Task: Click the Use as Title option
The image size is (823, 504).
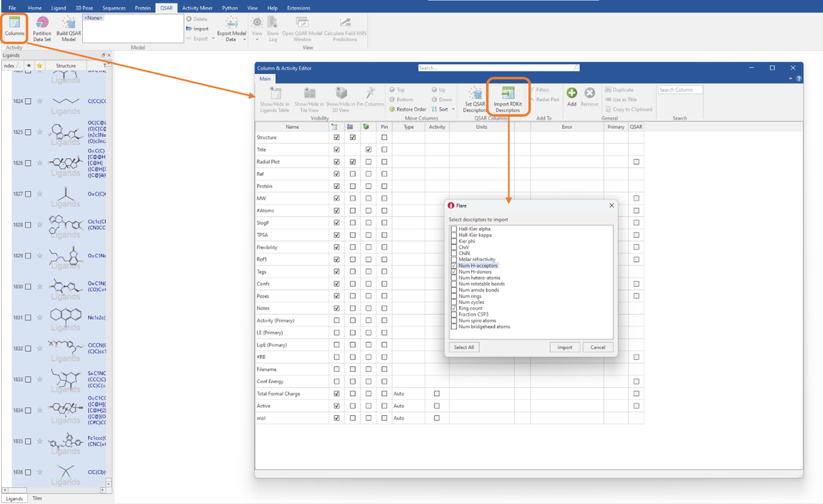Action: pos(621,100)
